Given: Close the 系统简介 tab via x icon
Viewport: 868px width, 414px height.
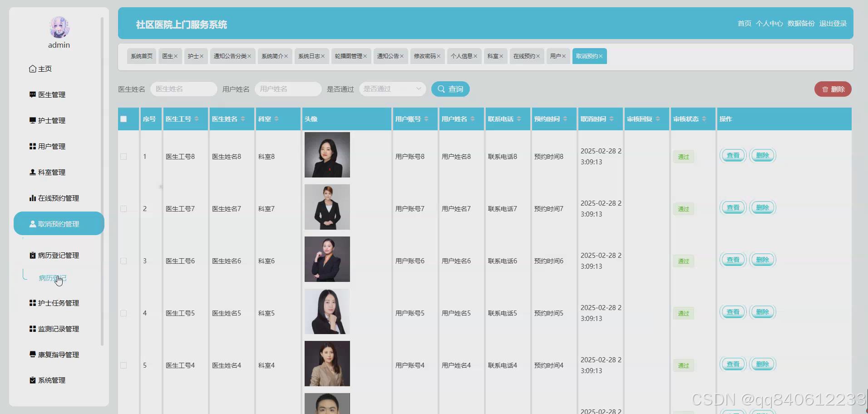Looking at the screenshot, I should 286,56.
